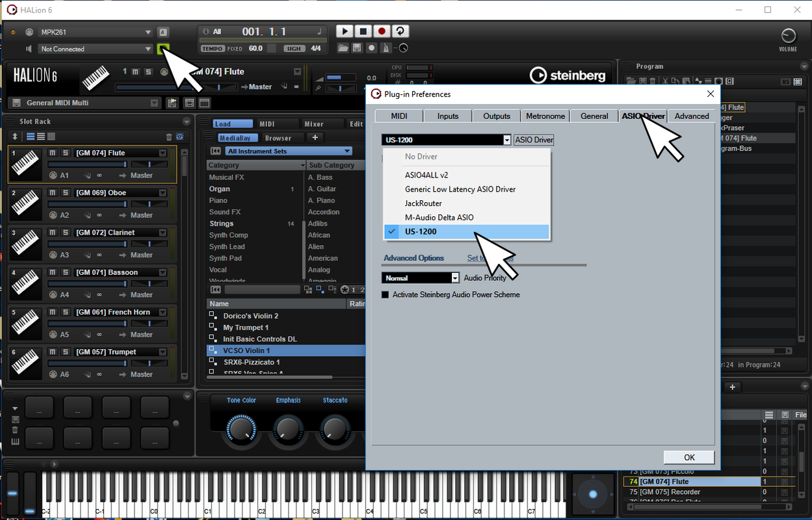Click the plus tab next to Browser
Screen dimensions: 812x520
coord(315,138)
